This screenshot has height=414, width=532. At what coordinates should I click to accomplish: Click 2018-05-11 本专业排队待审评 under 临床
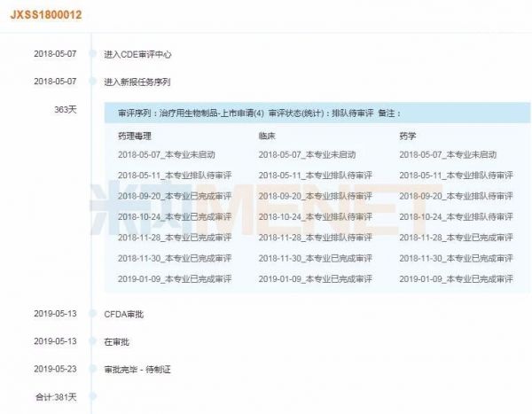pyautogui.click(x=315, y=175)
